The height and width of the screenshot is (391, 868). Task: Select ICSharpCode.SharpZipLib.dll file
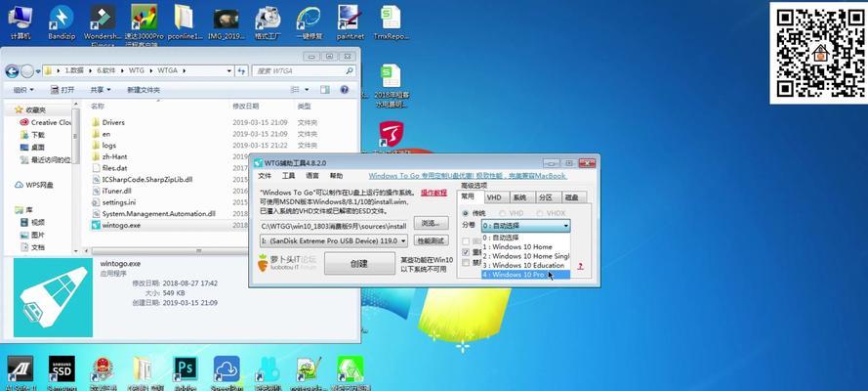pos(146,180)
